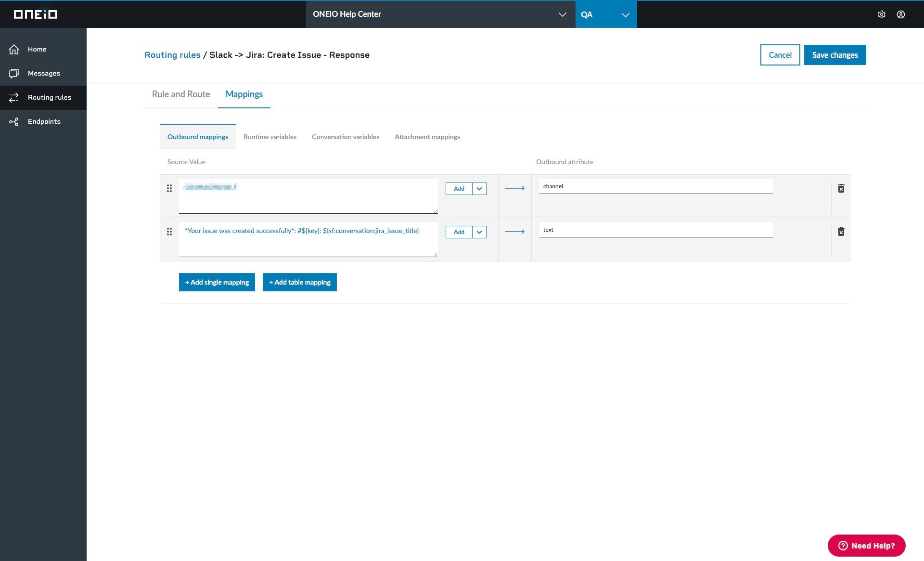Select Routing rules in the sidebar
The image size is (924, 561).
(43, 97)
